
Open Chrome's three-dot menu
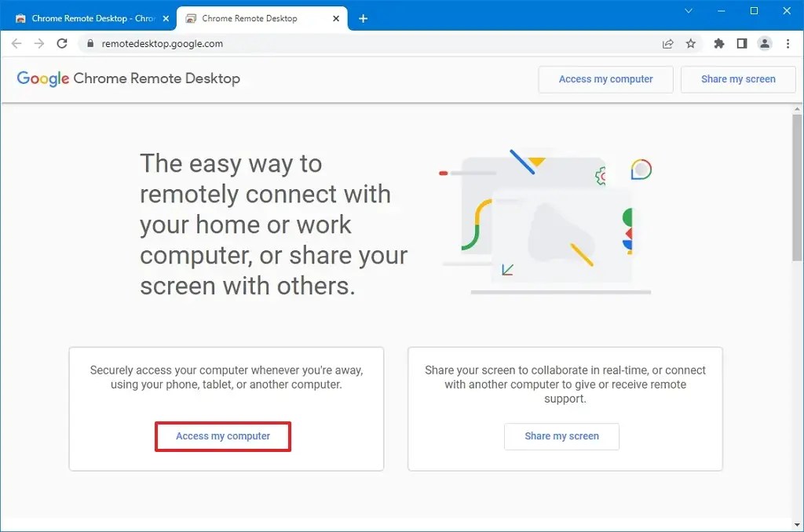(x=788, y=44)
